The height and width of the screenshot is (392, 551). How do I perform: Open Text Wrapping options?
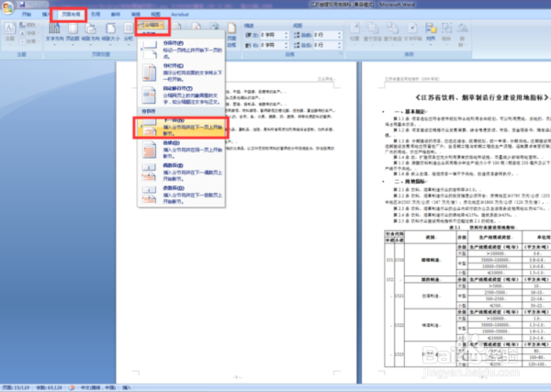click(413, 34)
